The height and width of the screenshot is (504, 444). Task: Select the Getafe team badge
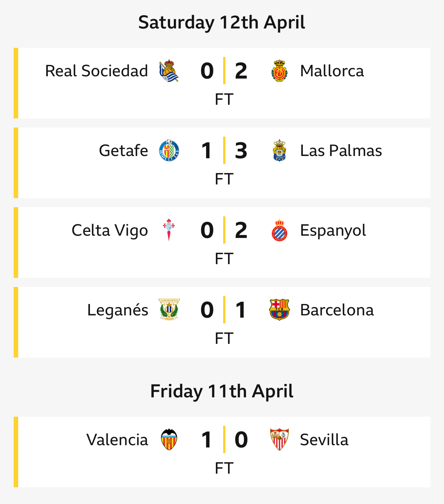click(169, 151)
